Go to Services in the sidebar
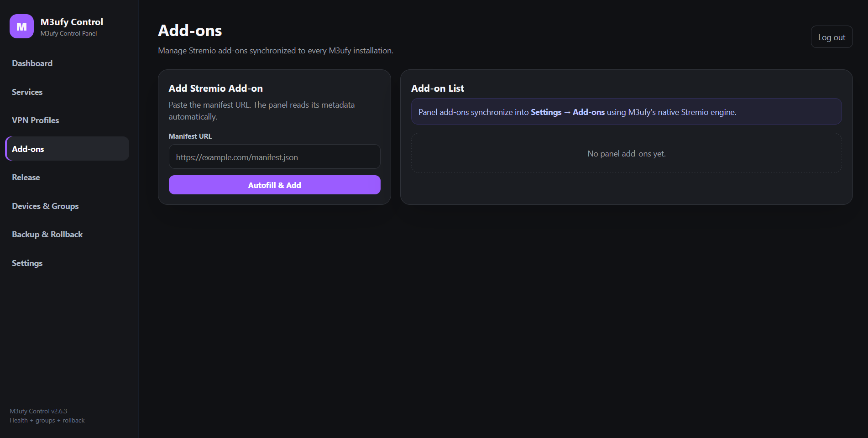Screen dimensions: 868x438 (67, 92)
